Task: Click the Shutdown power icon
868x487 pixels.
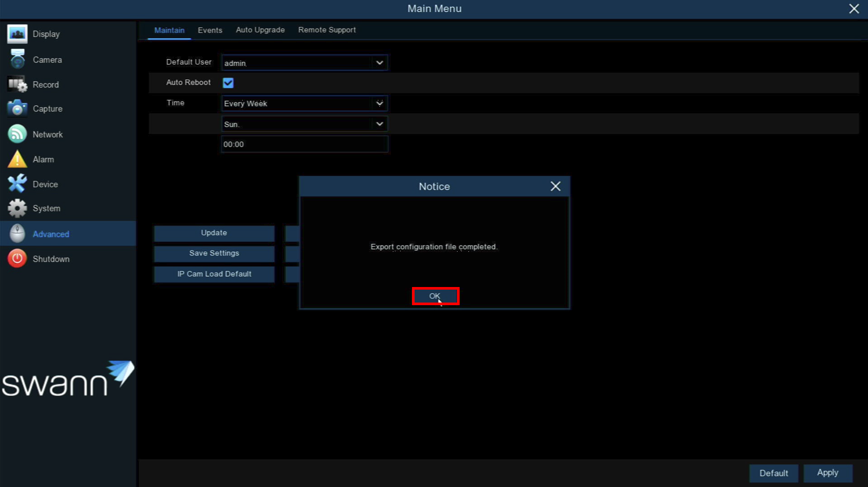Action: click(17, 259)
